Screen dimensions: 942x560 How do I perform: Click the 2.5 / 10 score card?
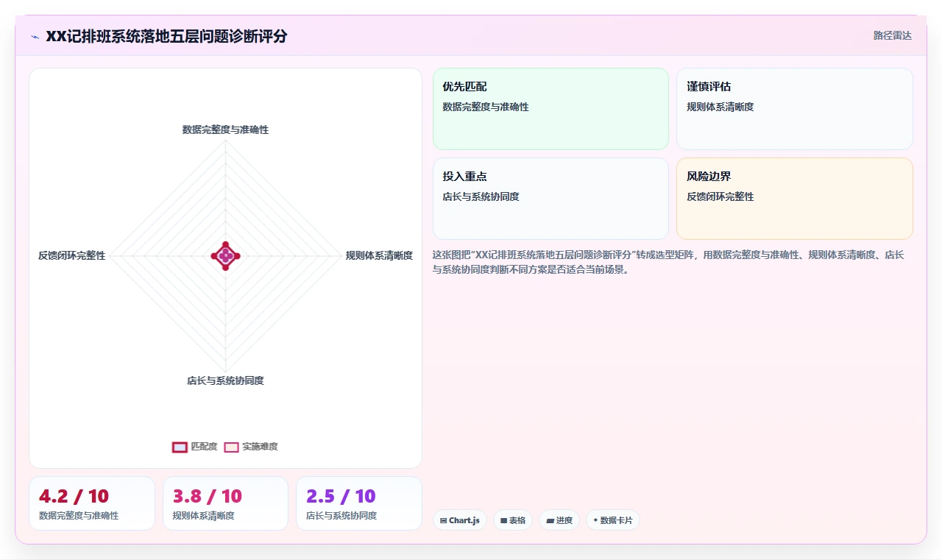pos(359,503)
